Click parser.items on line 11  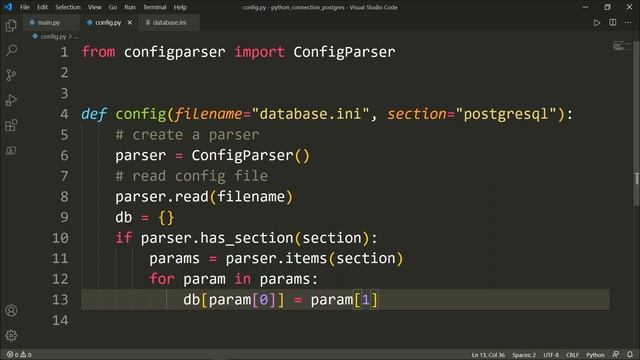[x=276, y=258]
